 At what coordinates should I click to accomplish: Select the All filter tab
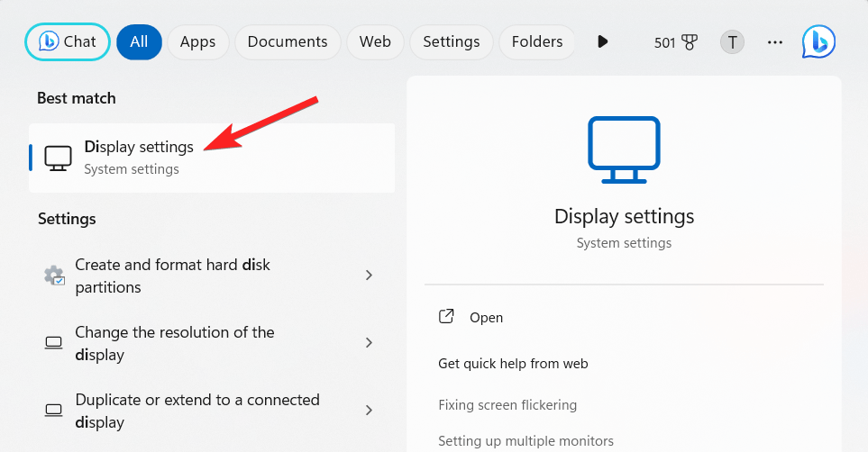(139, 41)
